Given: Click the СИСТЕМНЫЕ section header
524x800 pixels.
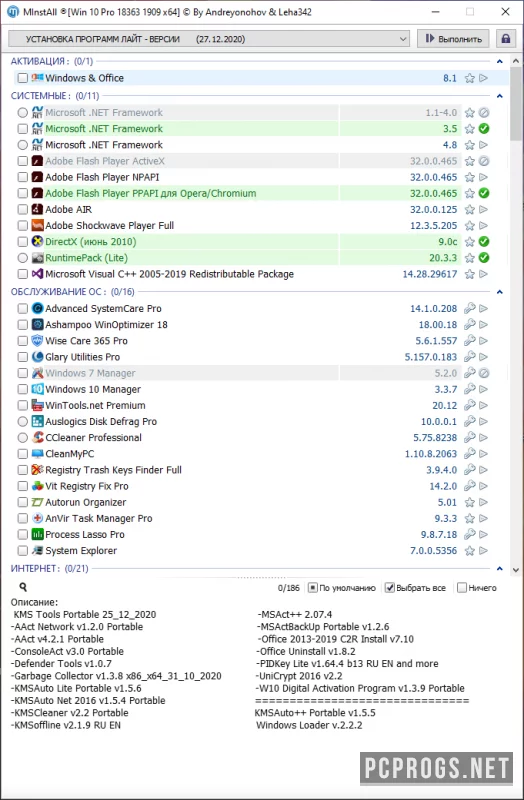Looking at the screenshot, I should tap(55, 96).
